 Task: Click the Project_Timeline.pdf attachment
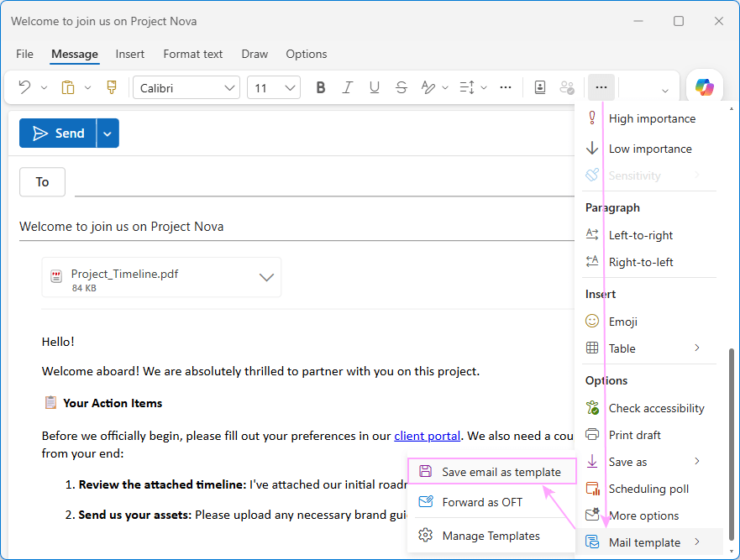click(161, 277)
